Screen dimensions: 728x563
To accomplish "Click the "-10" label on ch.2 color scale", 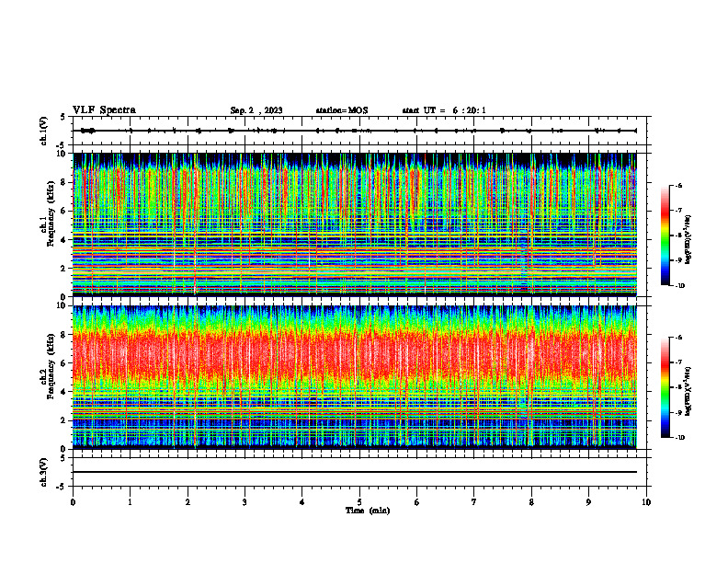I will coord(679,438).
